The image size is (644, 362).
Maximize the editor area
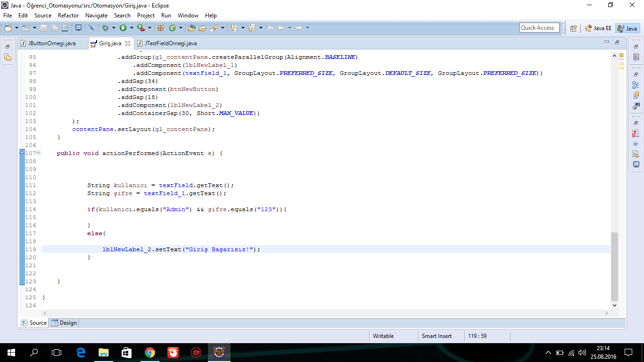pos(617,42)
